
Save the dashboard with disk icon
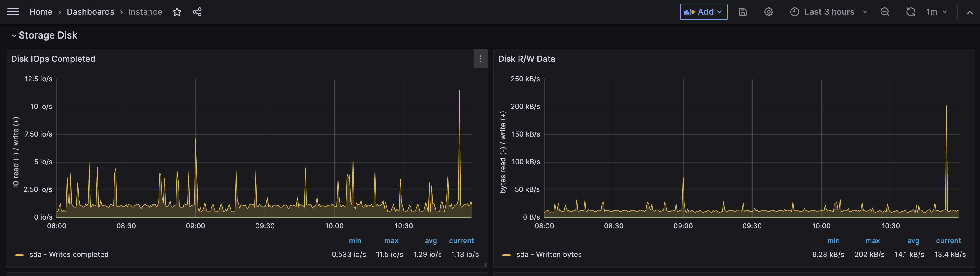click(x=743, y=12)
